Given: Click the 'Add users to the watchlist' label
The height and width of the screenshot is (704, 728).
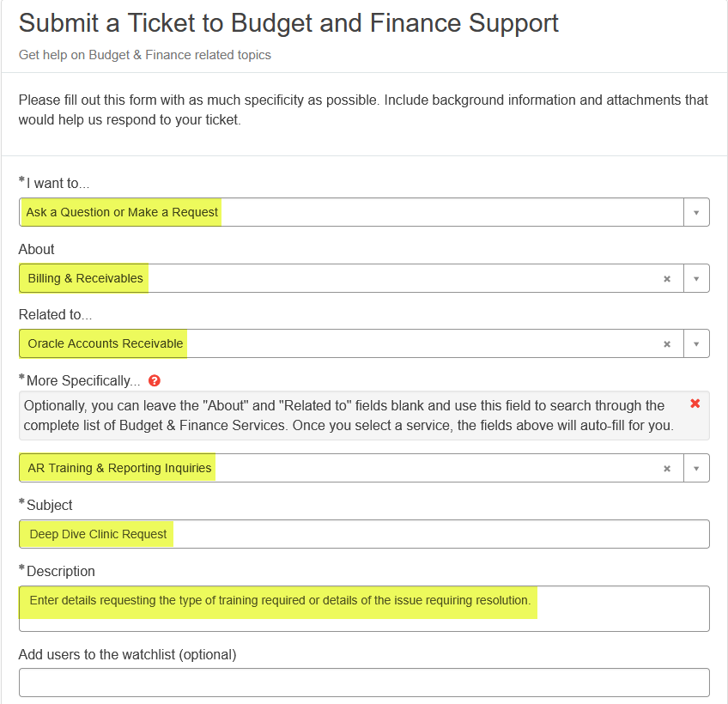Looking at the screenshot, I should pyautogui.click(x=127, y=654).
